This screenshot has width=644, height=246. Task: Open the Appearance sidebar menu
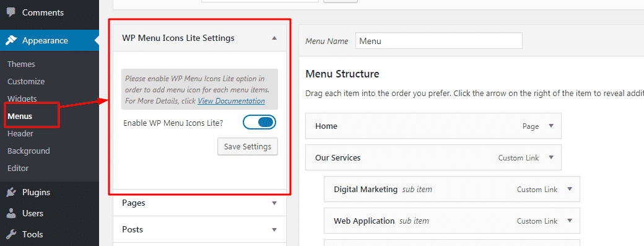tap(50, 40)
